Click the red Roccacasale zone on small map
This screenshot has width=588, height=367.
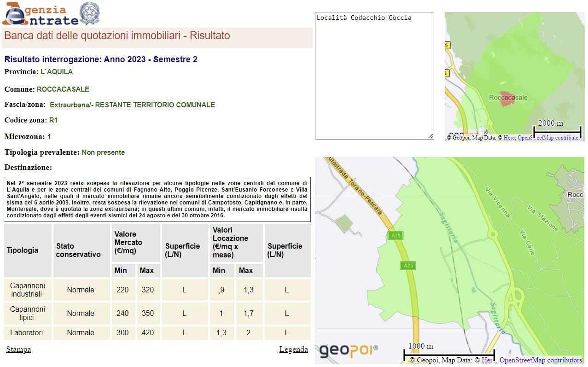click(506, 98)
